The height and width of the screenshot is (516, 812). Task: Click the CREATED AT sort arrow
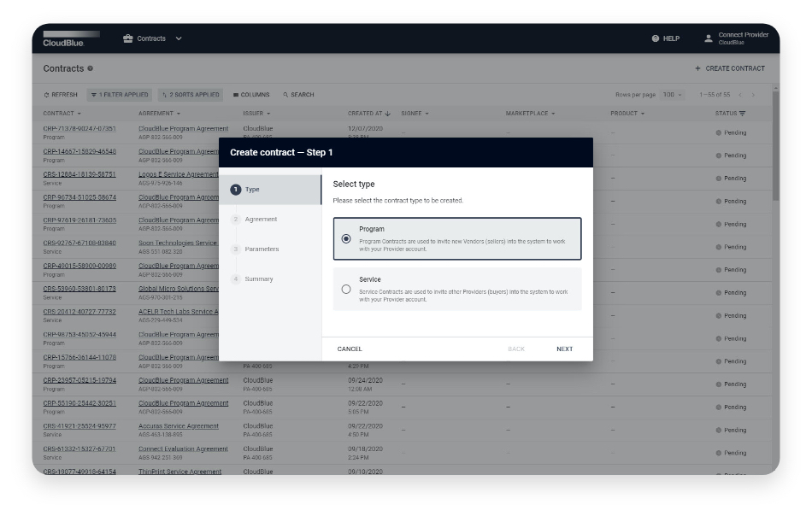click(x=387, y=114)
